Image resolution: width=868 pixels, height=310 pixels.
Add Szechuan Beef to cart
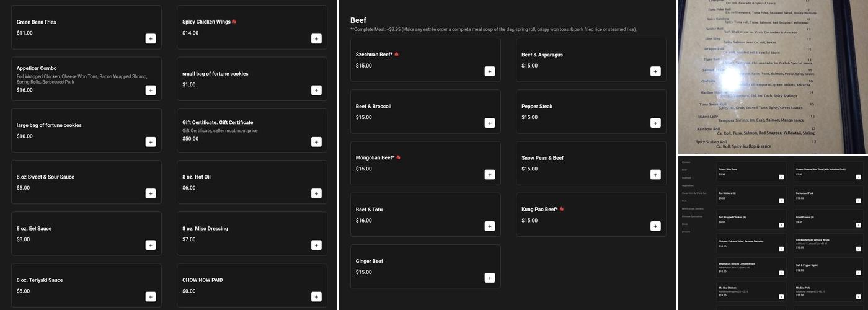coord(490,71)
